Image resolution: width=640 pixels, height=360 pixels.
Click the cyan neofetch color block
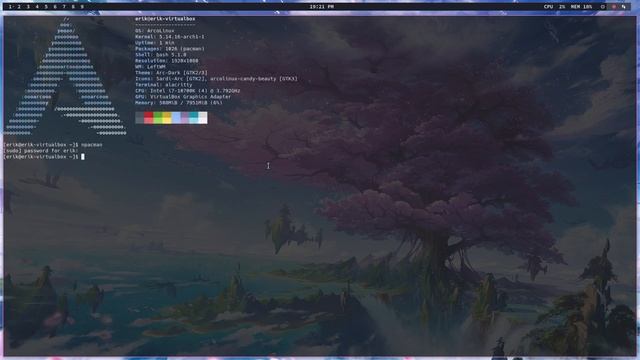194,118
